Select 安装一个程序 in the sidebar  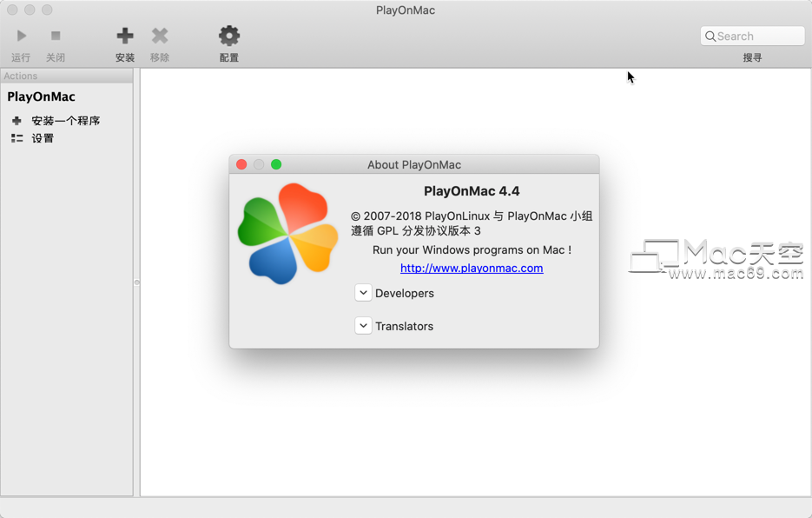(66, 121)
